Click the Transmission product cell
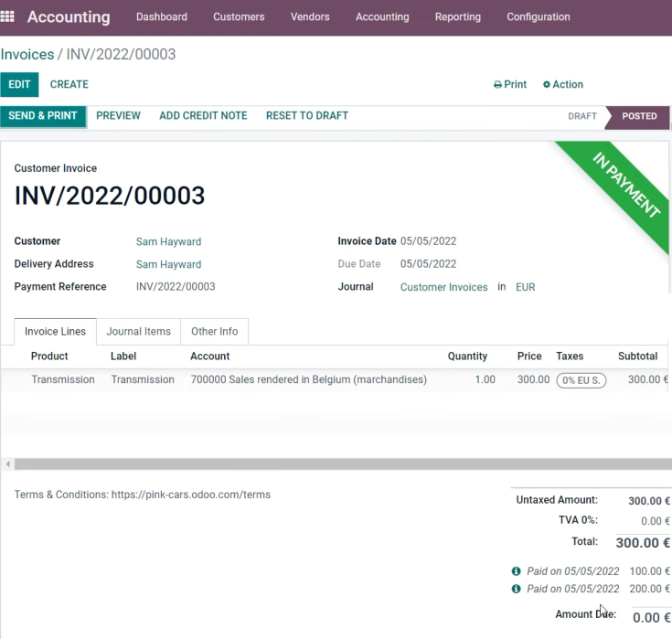The image size is (672, 639). (x=63, y=379)
